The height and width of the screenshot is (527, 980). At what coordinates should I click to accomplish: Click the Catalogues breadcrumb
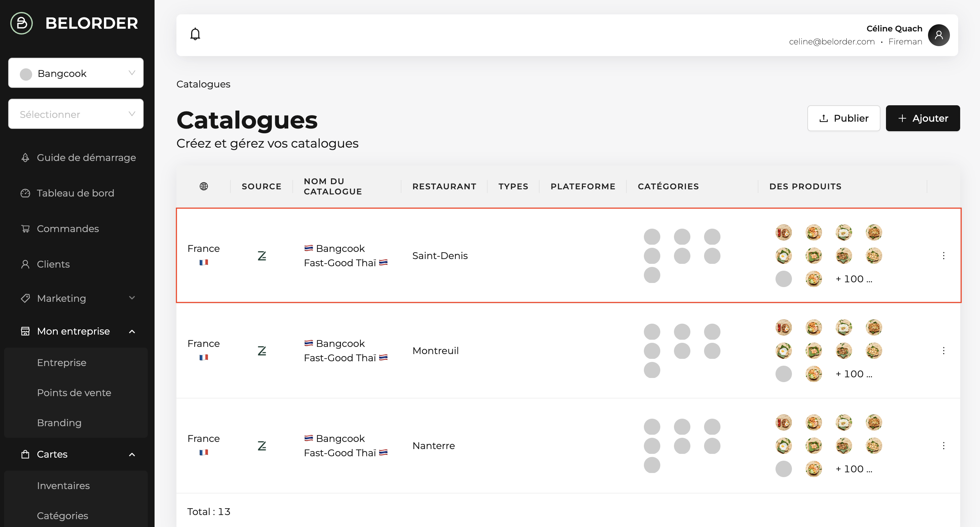tap(203, 84)
